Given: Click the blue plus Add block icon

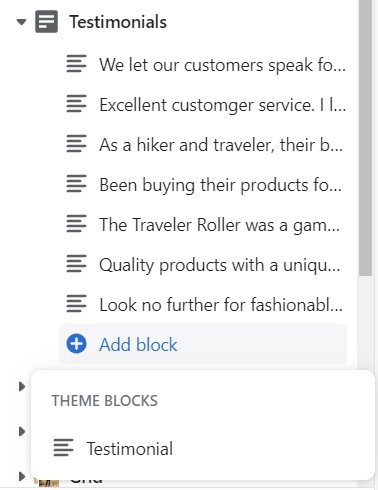Looking at the screenshot, I should [76, 344].
